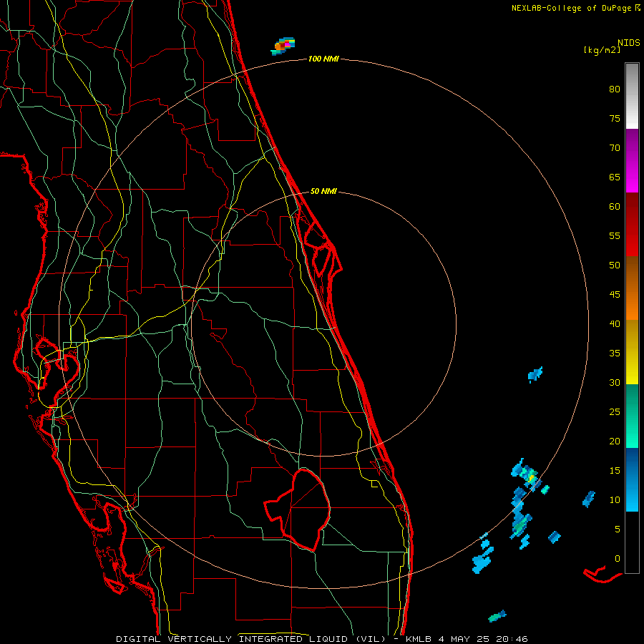The image size is (644, 644).
Task: Click the 75 value on the color scale
Action: click(x=615, y=119)
